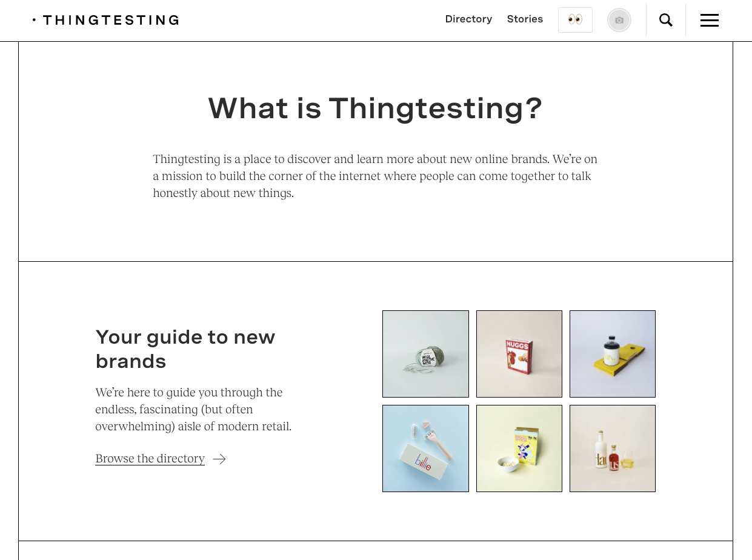The height and width of the screenshot is (560, 752).
Task: Click the What is Thingtesting? heading
Action: [x=375, y=108]
